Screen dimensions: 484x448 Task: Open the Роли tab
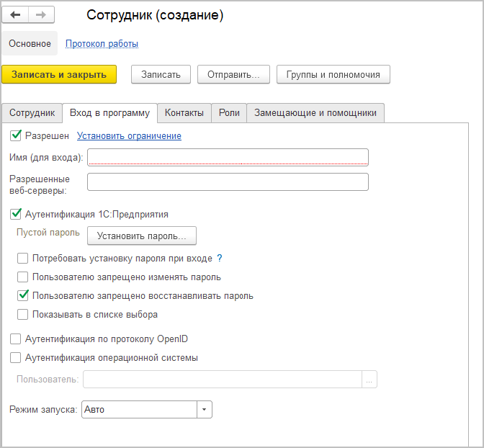pos(229,112)
